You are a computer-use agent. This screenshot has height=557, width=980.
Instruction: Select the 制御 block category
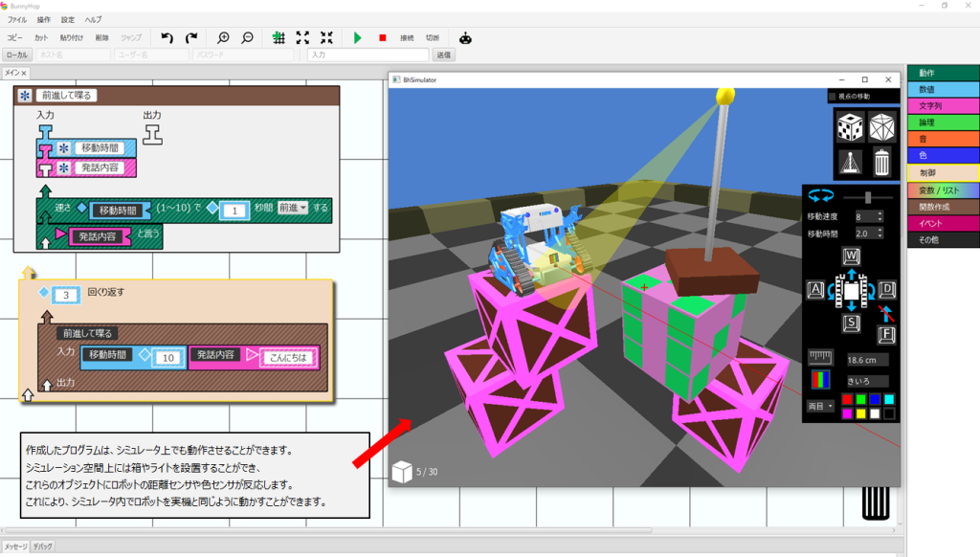tap(943, 173)
